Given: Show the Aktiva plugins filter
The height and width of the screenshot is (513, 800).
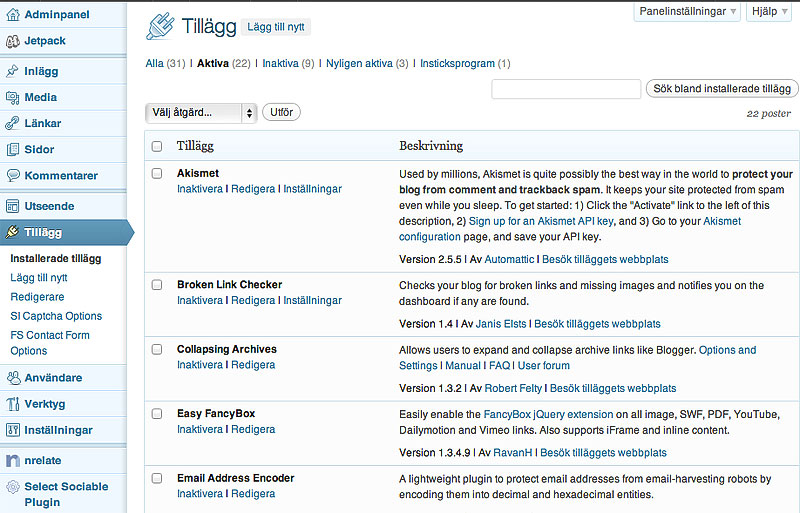Looking at the screenshot, I should (x=213, y=63).
